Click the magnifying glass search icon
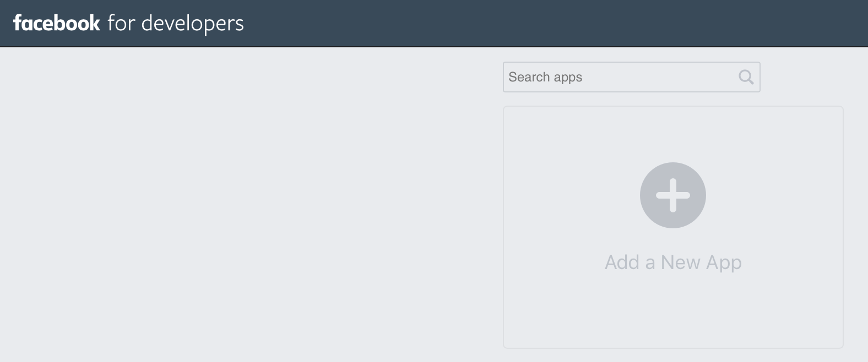This screenshot has width=868, height=362. [746, 77]
